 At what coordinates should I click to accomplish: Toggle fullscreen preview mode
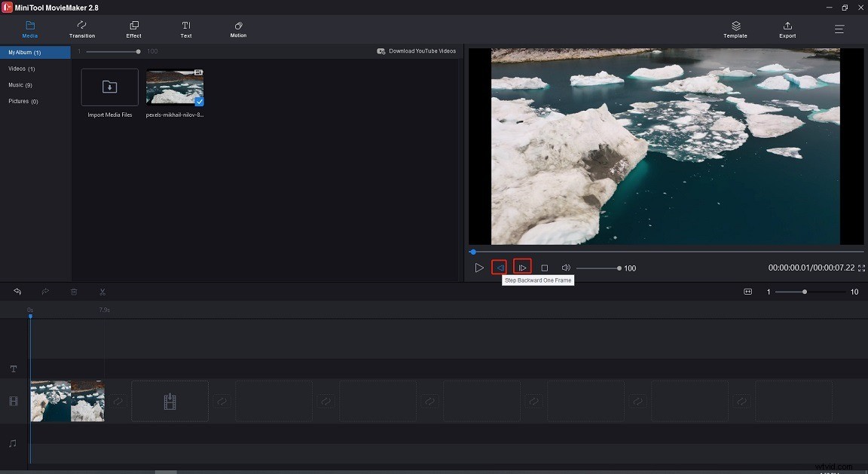[860, 268]
